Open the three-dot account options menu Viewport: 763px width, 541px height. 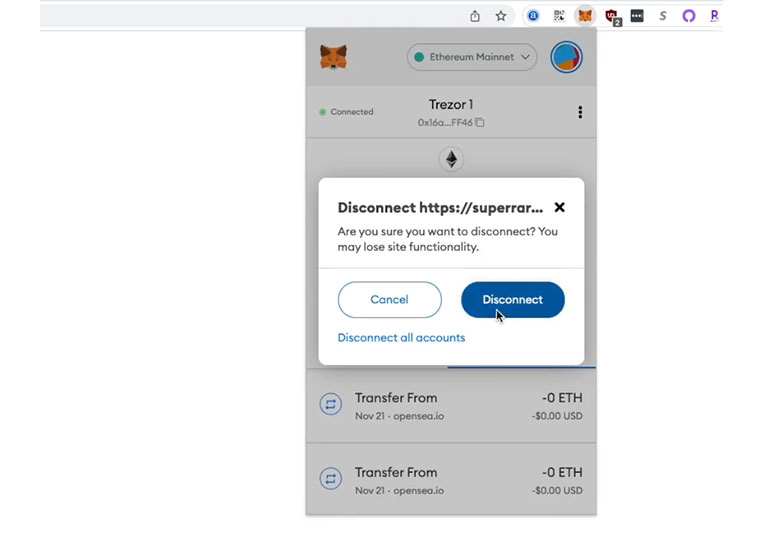pyautogui.click(x=580, y=112)
